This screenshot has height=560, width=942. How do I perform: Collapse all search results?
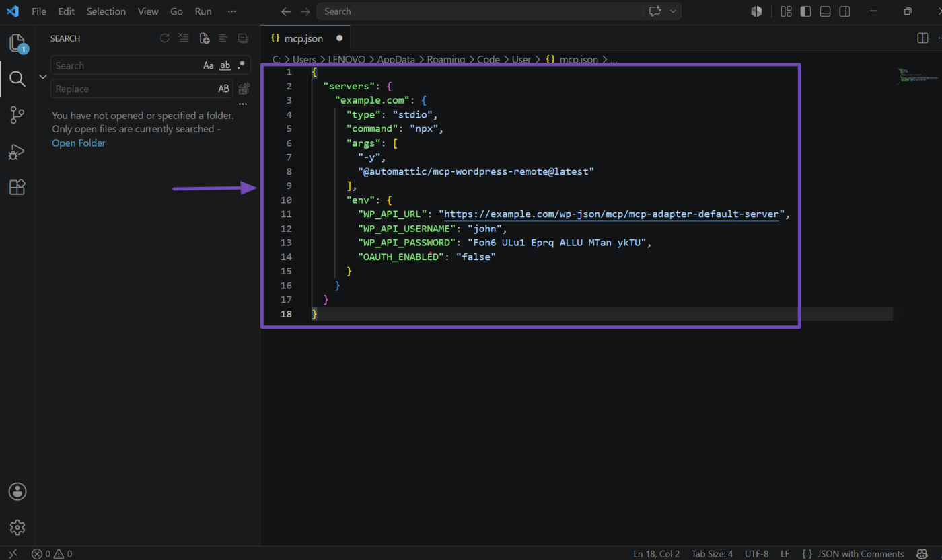(243, 38)
